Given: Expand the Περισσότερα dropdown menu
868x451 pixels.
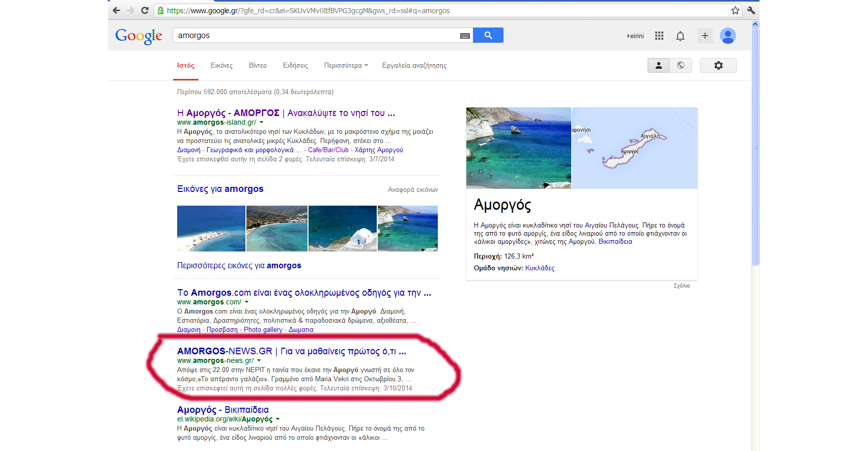Looking at the screenshot, I should [x=346, y=65].
